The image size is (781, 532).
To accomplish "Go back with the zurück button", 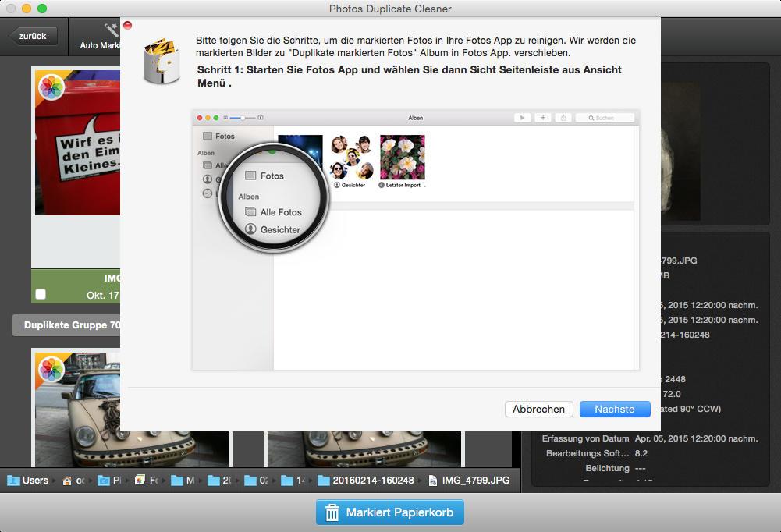I will 33,36.
